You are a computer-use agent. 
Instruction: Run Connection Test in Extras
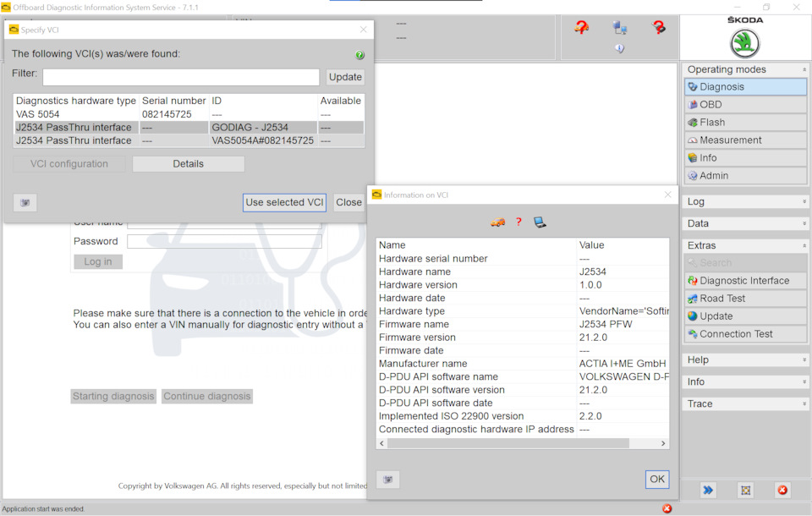tap(745, 334)
